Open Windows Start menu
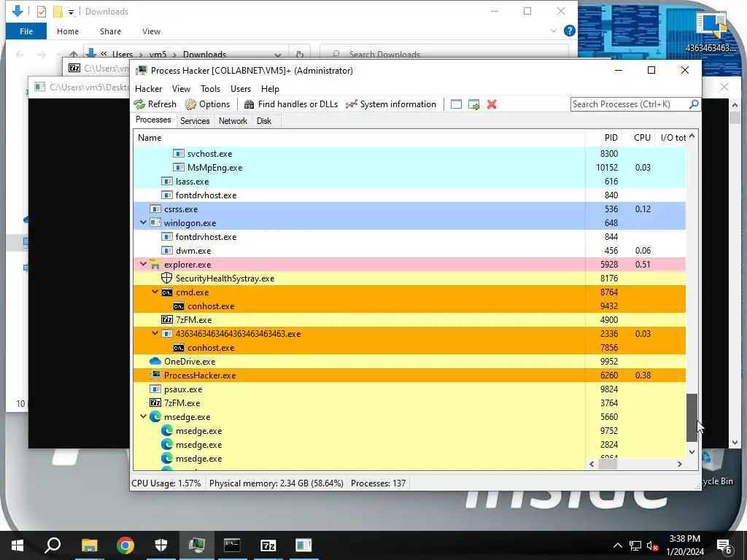This screenshot has width=747, height=560. click(18, 545)
